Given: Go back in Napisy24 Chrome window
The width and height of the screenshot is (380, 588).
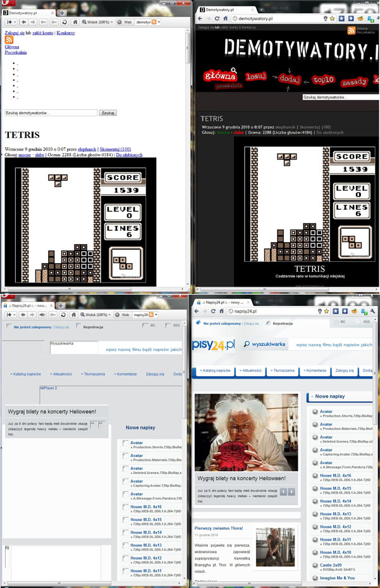Looking at the screenshot, I should click(x=197, y=311).
